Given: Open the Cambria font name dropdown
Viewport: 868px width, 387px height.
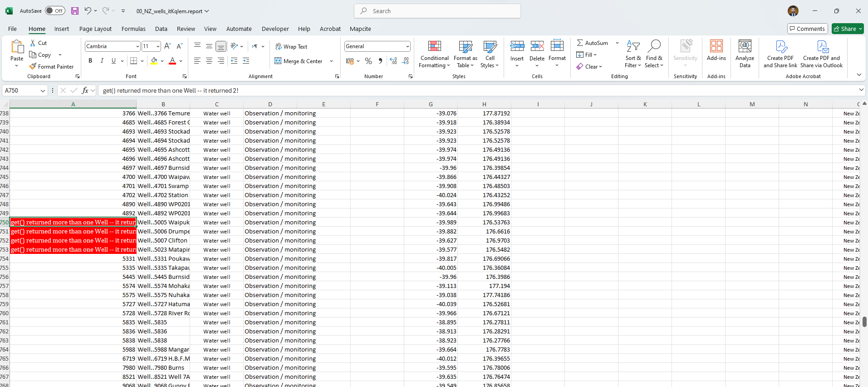Looking at the screenshot, I should click(x=137, y=46).
